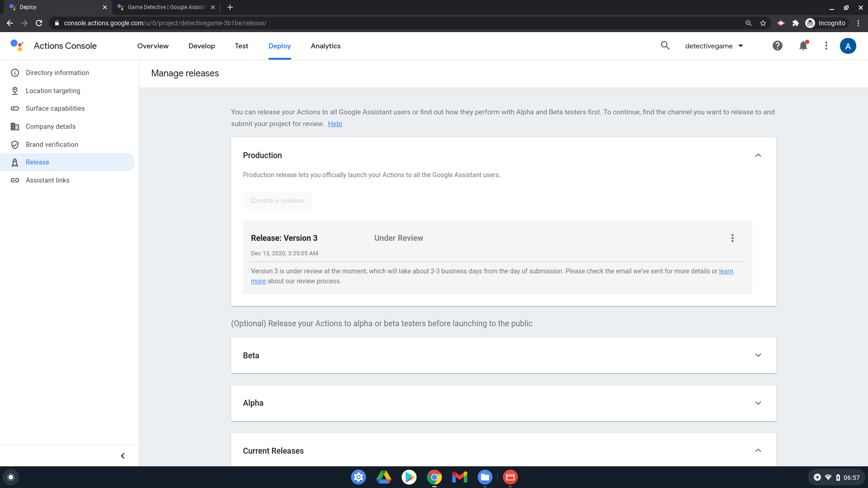The width and height of the screenshot is (868, 488).
Task: Collapse the Current Releases section
Action: point(758,450)
